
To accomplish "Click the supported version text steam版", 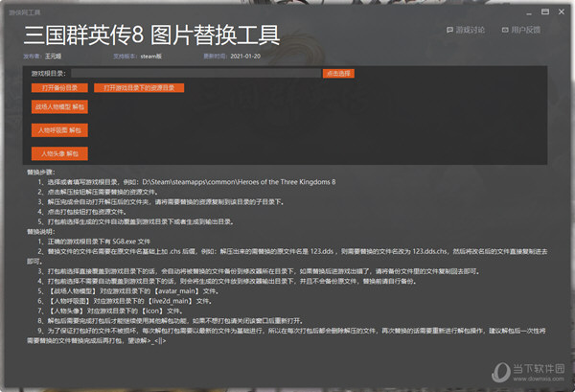I will [x=150, y=57].
